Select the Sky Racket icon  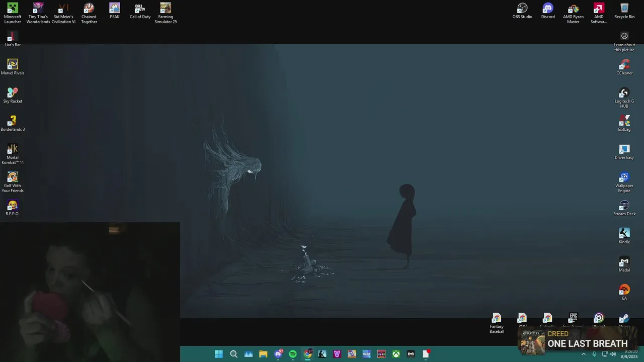pos(13,96)
